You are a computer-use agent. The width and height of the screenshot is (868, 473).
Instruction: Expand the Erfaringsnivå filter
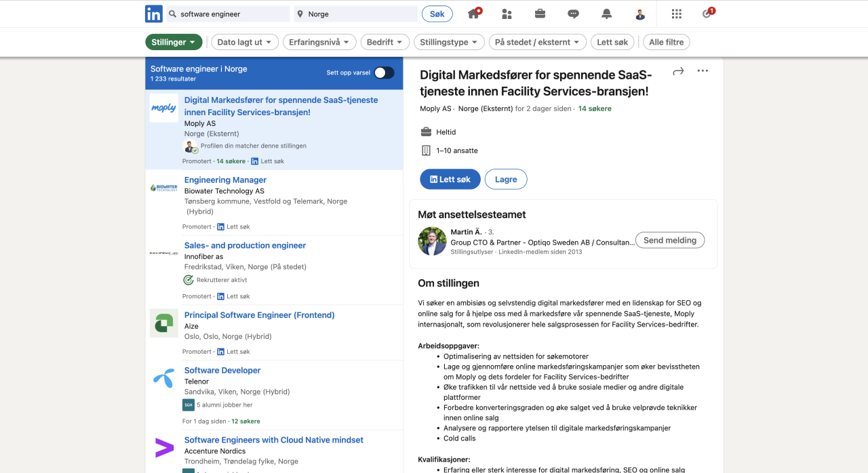(x=319, y=42)
